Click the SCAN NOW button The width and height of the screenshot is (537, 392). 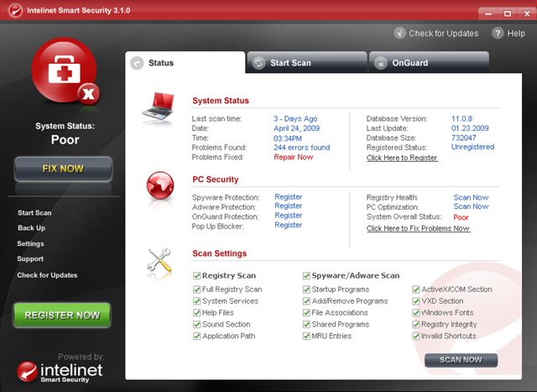coord(461,360)
